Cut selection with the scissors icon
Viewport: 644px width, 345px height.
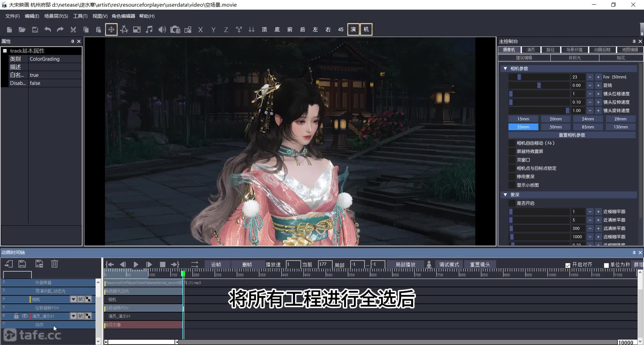[73, 30]
